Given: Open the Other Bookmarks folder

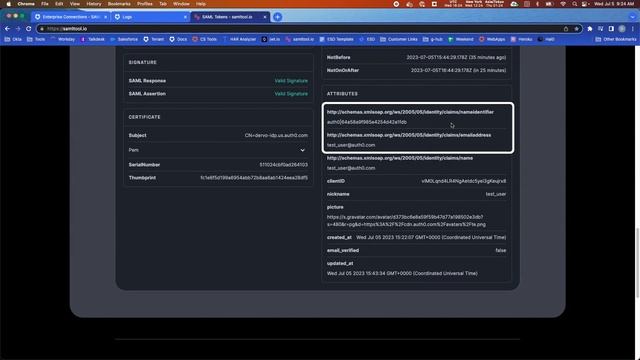Looking at the screenshot, I should [x=616, y=40].
